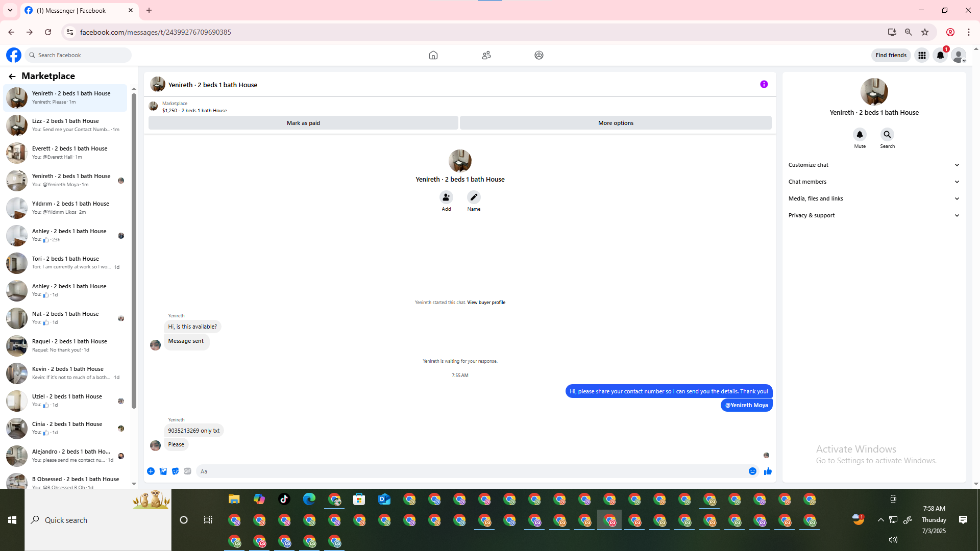Expand Media, files and links section
This screenshot has height=551, width=980.
coord(873,198)
